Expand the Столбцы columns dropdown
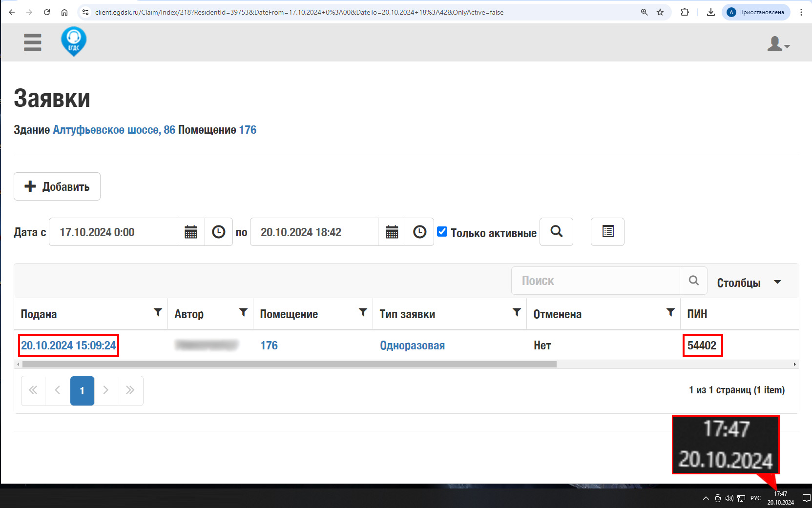This screenshot has height=508, width=812. tap(749, 283)
